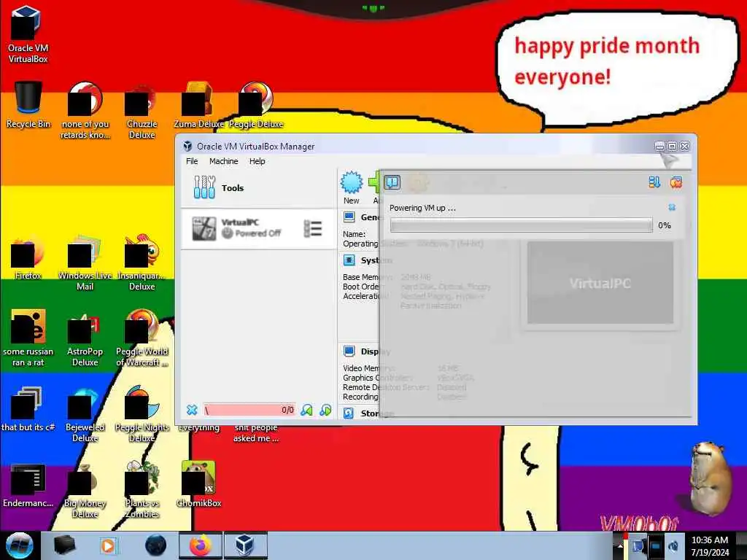The image size is (747, 560).
Task: Open the Recycle Bin
Action: tap(28, 105)
